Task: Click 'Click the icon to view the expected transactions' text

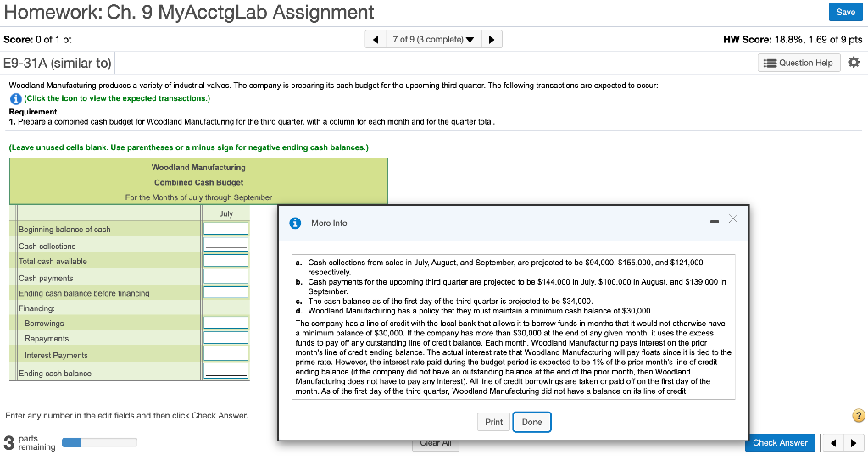Action: pyautogui.click(x=117, y=98)
